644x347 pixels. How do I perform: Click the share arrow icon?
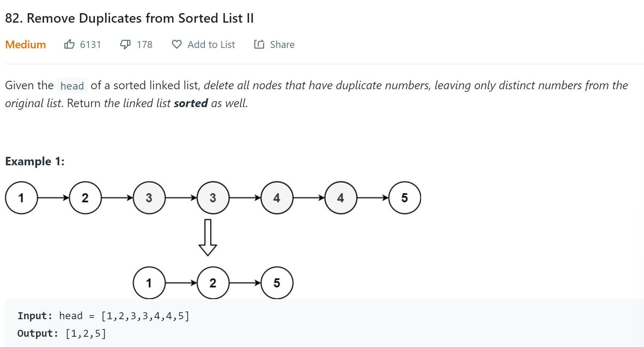259,44
